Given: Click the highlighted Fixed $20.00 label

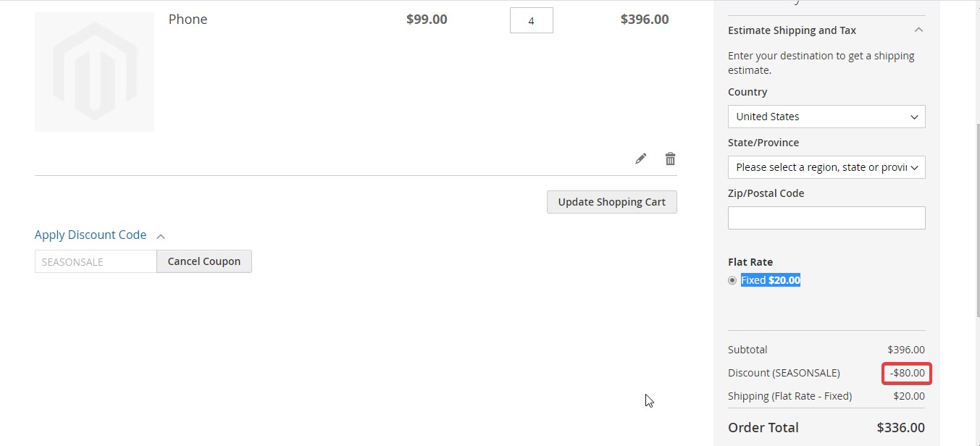Looking at the screenshot, I should coord(770,279).
